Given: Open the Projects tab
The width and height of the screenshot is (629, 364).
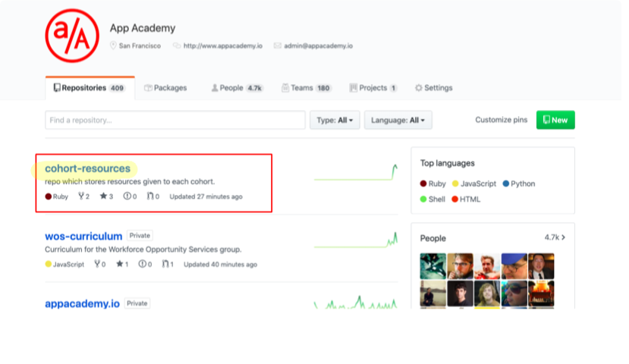Looking at the screenshot, I should click(373, 88).
